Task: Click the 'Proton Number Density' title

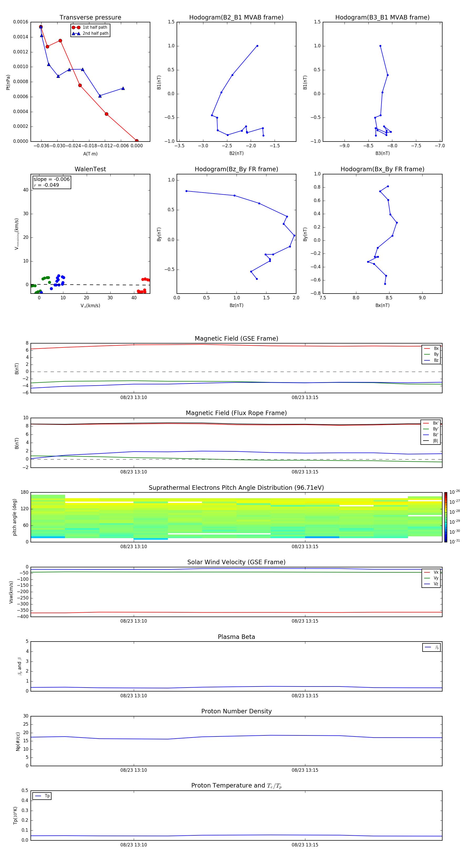Action: point(236,711)
